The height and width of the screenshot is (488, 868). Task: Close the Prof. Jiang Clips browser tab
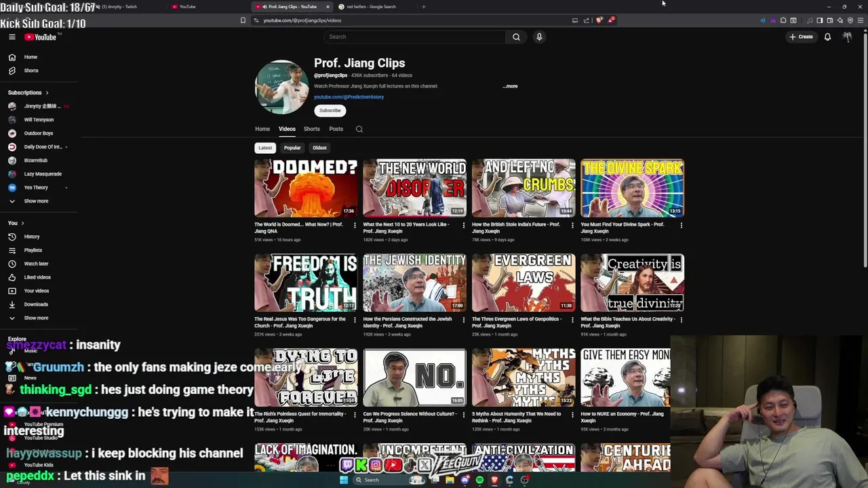click(328, 7)
